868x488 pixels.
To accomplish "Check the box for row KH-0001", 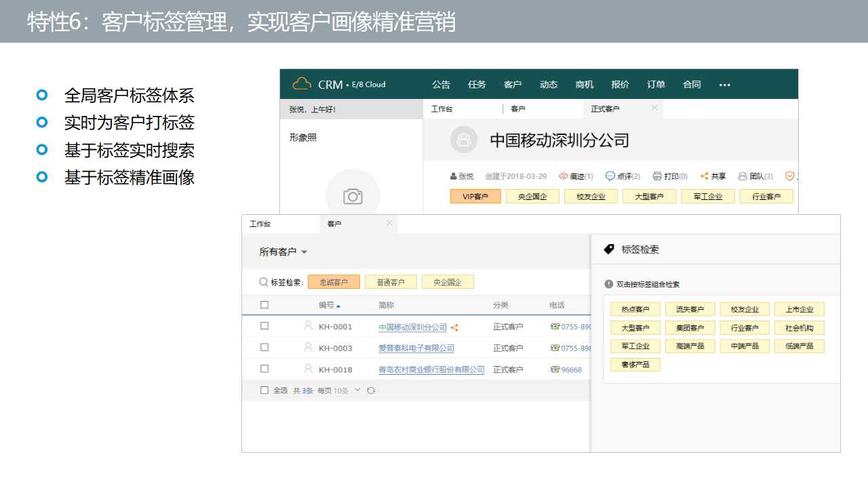I will [x=264, y=326].
